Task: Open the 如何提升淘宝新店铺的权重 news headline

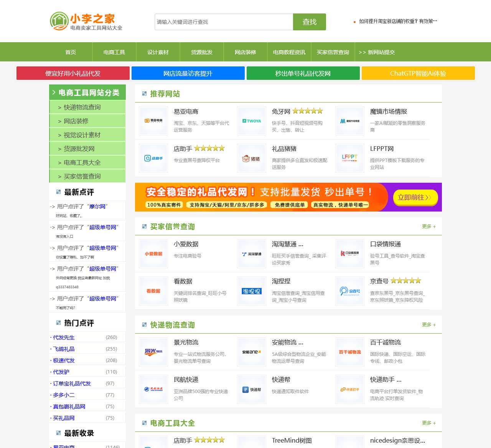Action: [398, 21]
